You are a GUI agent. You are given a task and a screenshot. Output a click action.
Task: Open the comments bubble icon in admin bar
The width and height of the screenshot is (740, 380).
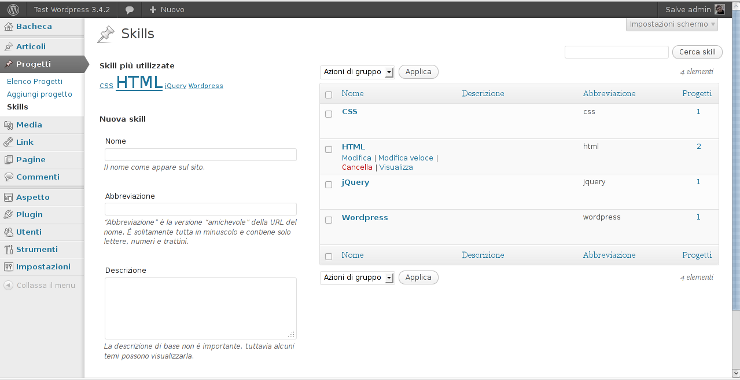[x=129, y=10]
